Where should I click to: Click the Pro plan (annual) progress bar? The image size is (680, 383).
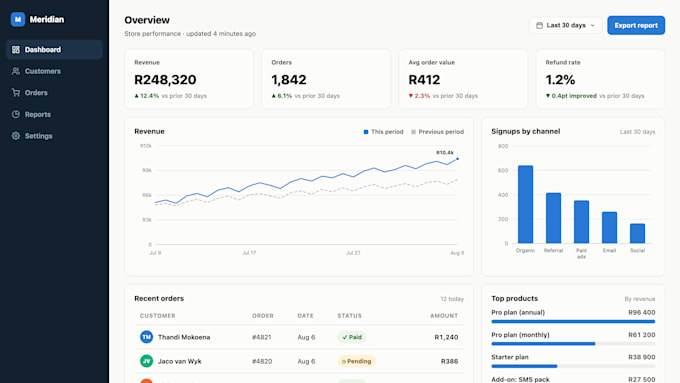(x=573, y=321)
